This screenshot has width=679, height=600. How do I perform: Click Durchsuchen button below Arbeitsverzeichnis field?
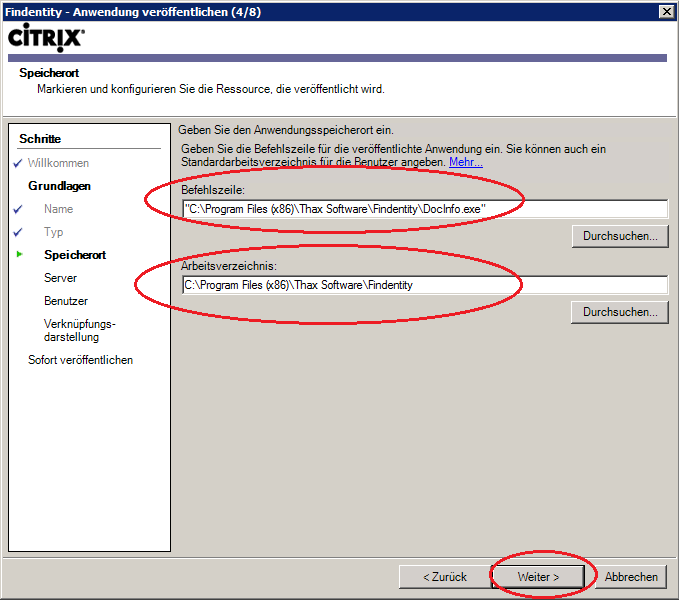[620, 312]
